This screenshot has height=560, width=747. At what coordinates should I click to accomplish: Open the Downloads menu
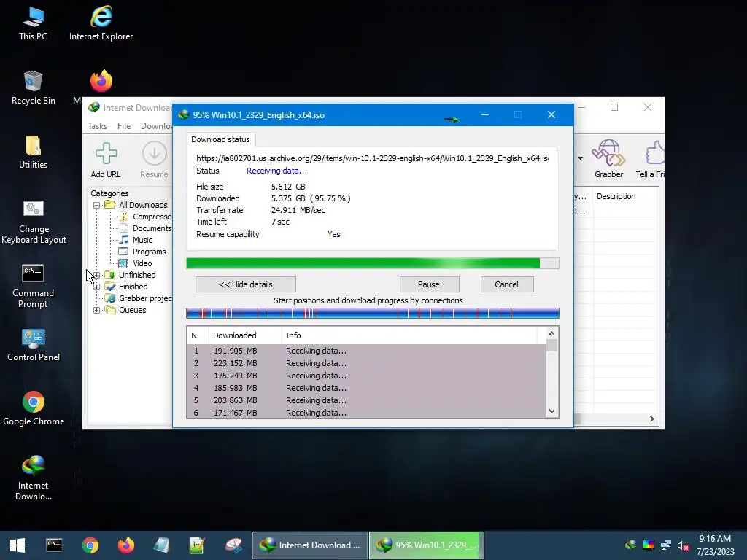[x=156, y=126]
